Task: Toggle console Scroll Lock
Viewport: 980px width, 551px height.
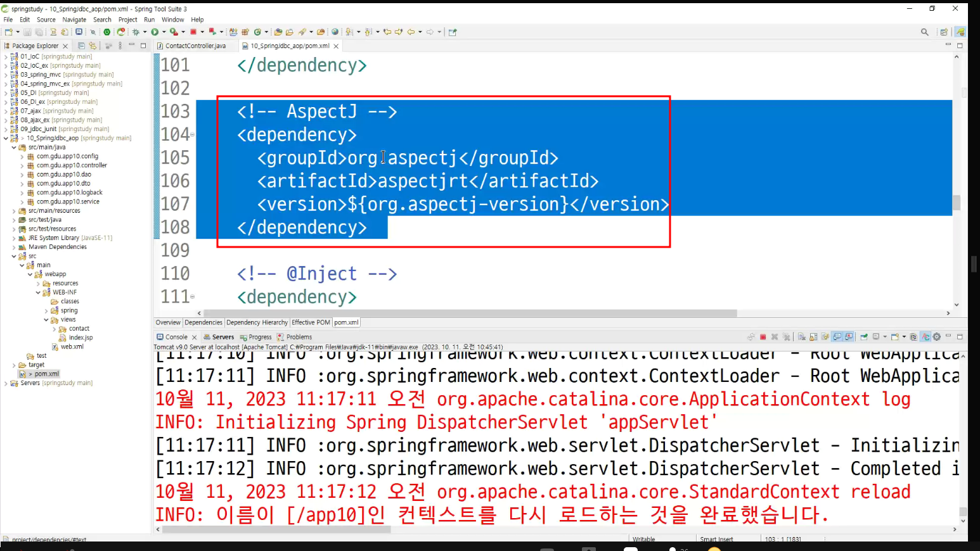Action: click(x=813, y=337)
